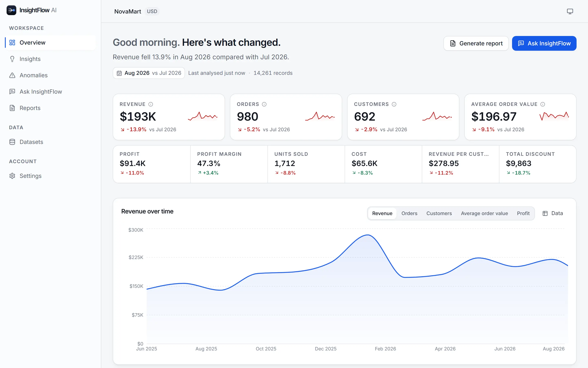The image size is (588, 368).
Task: Click the Datasets database icon
Action: (x=12, y=142)
